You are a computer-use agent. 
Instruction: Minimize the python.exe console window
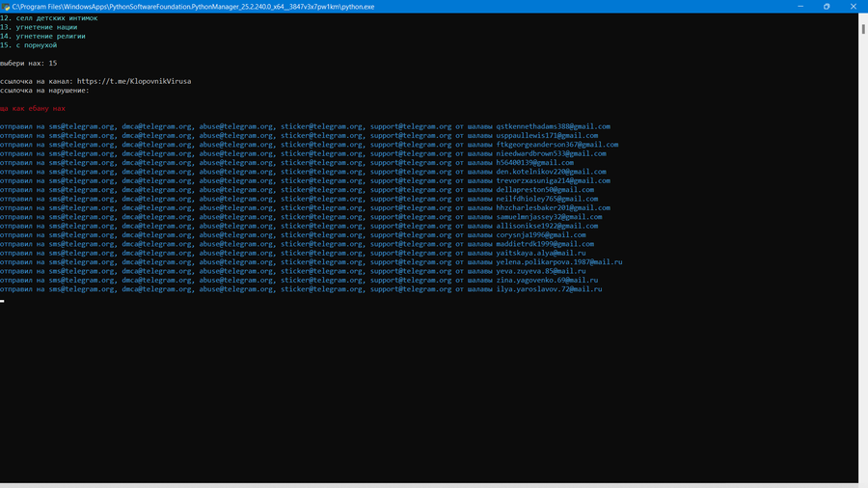800,7
